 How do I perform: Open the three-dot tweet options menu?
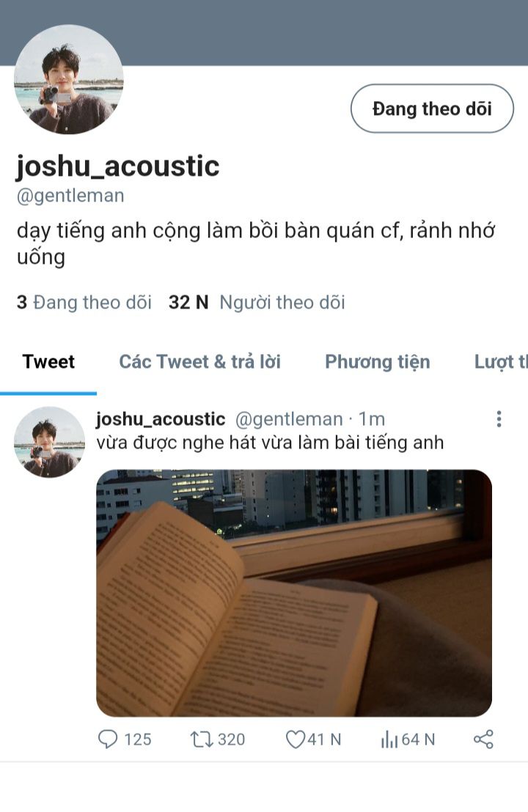pos(499,419)
